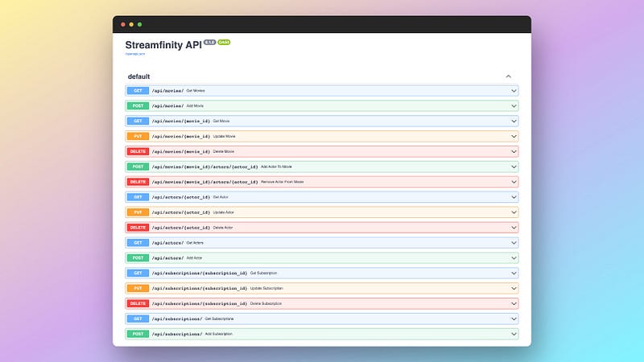Click the PUT badge for Update Subscription
Screen dimensions: 644x362
tap(138, 288)
